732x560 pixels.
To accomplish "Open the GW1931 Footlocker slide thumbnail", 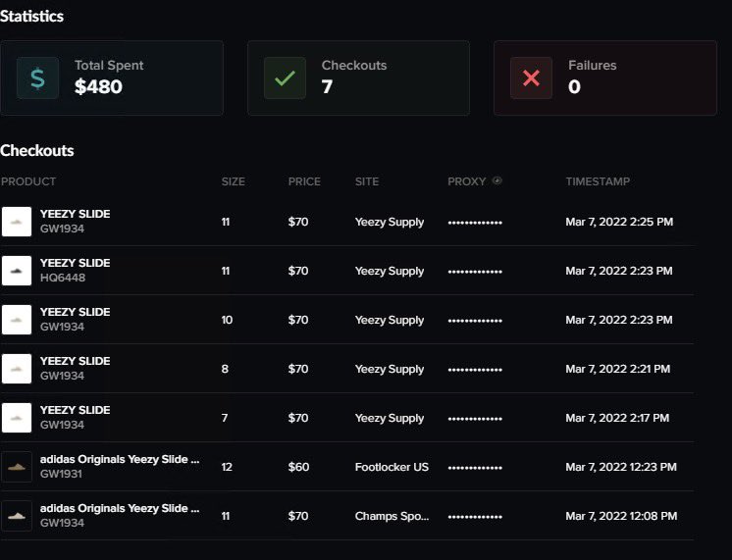I will click(17, 467).
